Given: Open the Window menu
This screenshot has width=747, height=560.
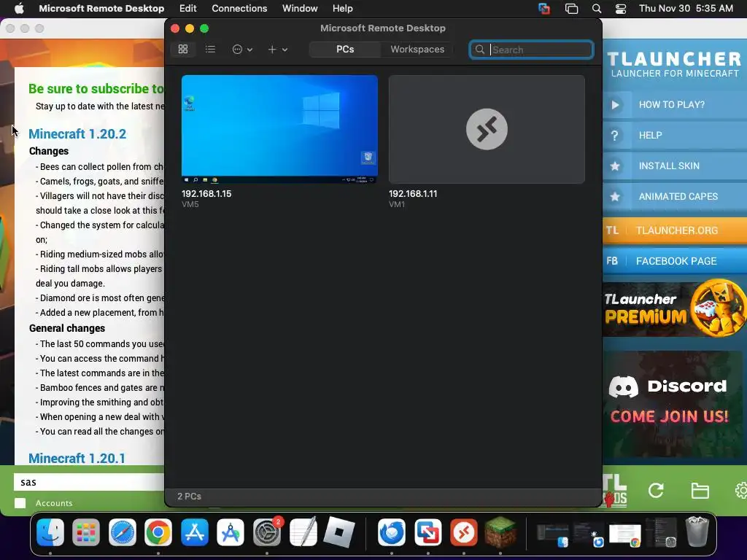Looking at the screenshot, I should (x=300, y=8).
